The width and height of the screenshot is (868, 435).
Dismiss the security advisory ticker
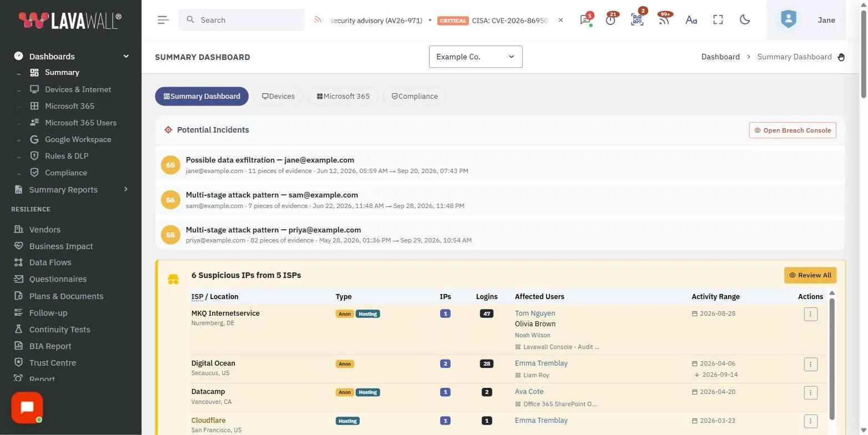(561, 20)
